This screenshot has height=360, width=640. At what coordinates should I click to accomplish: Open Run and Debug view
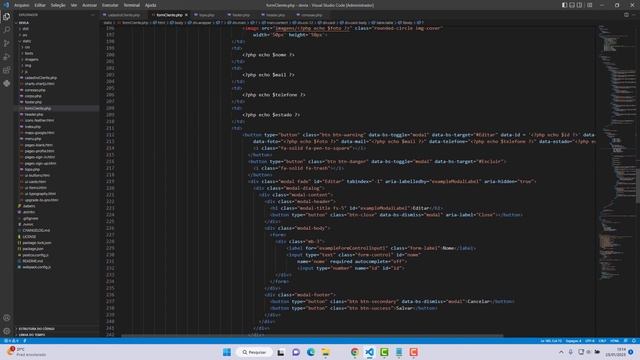point(7,57)
